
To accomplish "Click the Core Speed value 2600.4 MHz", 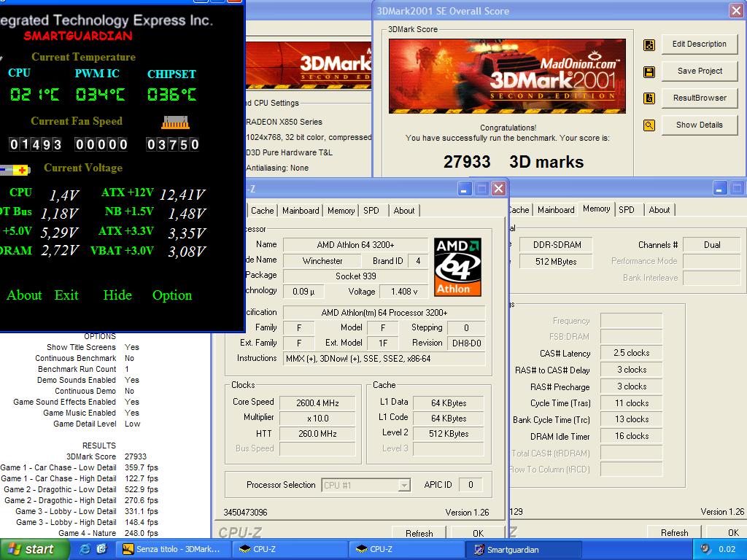I will 317,402.
